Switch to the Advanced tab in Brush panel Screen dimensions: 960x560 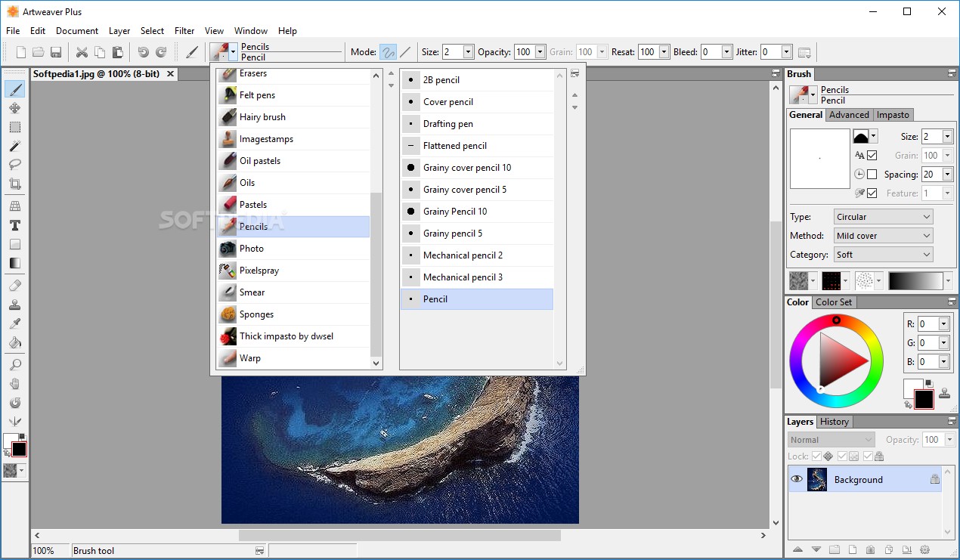(x=848, y=114)
